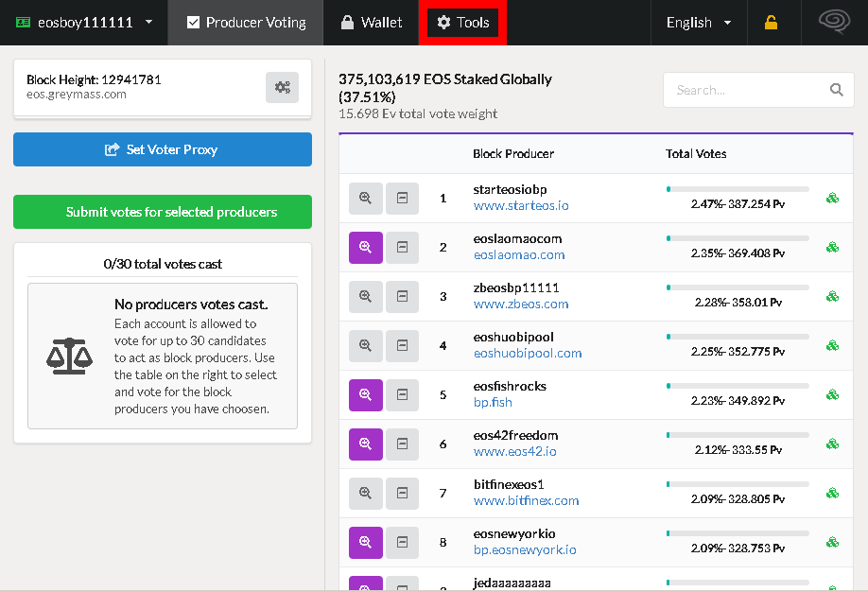Open www.zbeos.com link
Viewport: 868px width, 592px height.
[x=521, y=304]
